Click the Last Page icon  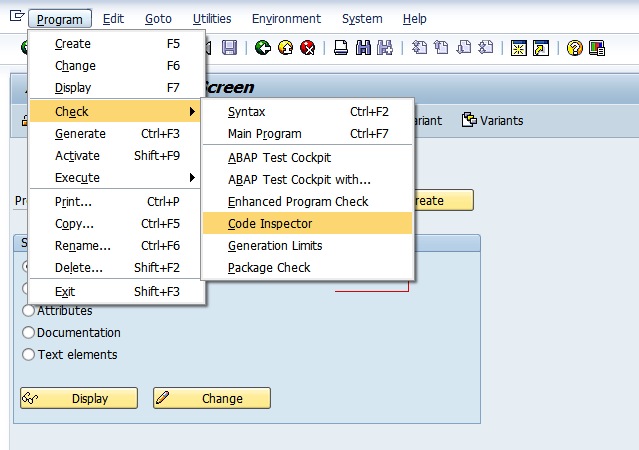click(485, 48)
